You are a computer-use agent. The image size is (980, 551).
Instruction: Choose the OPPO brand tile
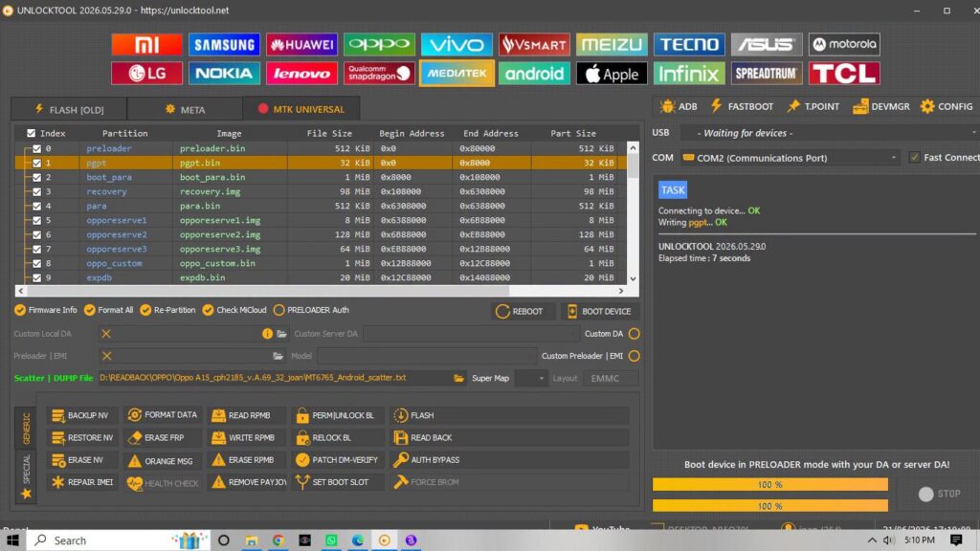[x=379, y=44]
